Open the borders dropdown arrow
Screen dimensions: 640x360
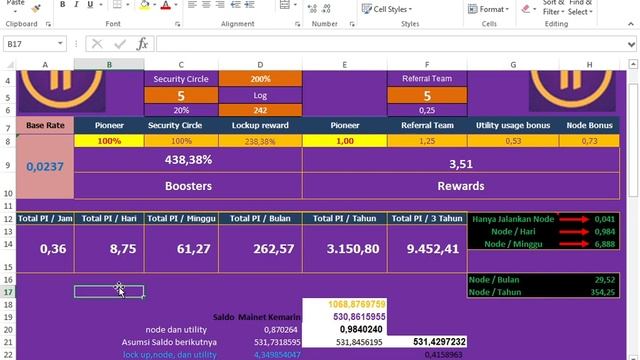128,4
